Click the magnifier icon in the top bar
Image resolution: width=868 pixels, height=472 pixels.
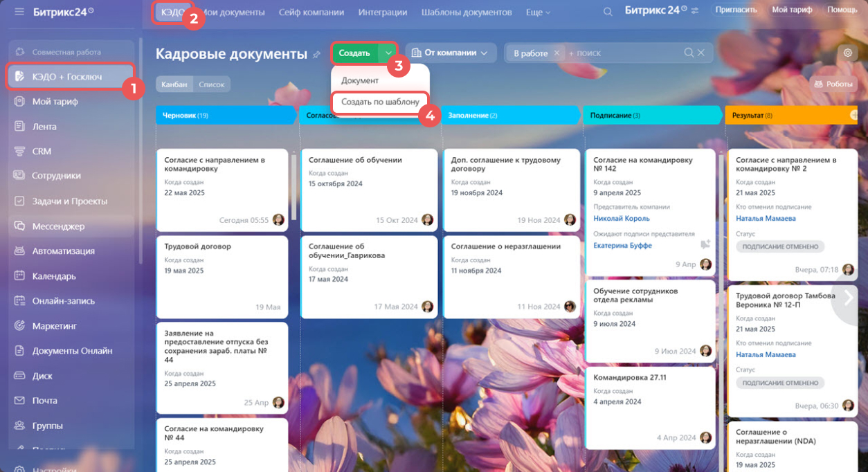click(608, 12)
